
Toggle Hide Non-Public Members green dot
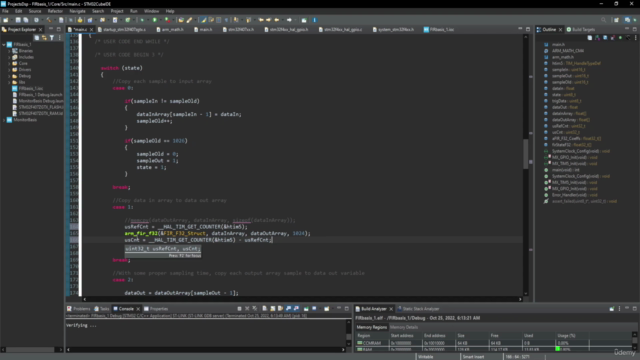point(620,38)
